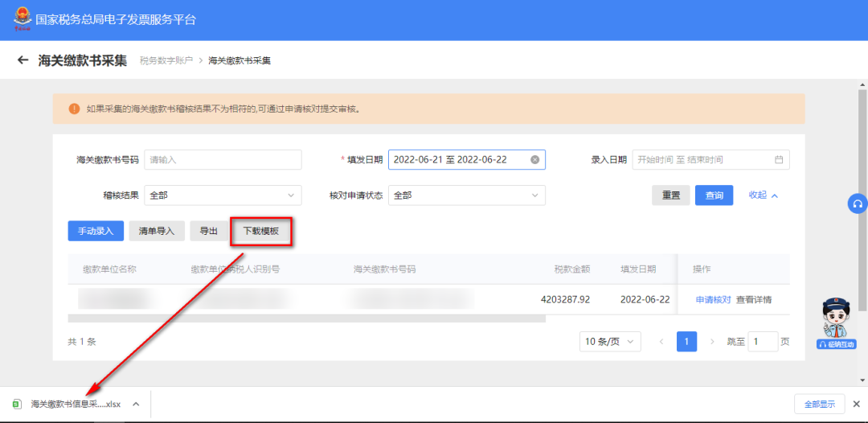
Task: Expand the downloaded xlsx file options chevron
Action: pos(136,404)
